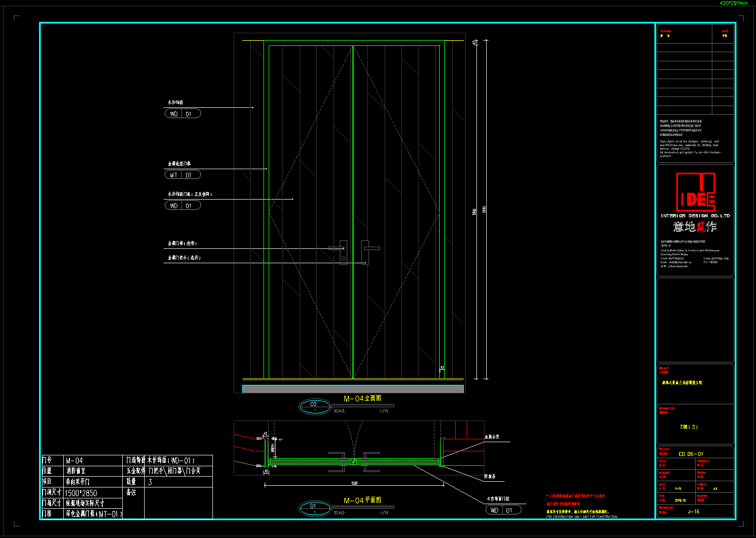Click the grey floor slab hatch

[353, 389]
